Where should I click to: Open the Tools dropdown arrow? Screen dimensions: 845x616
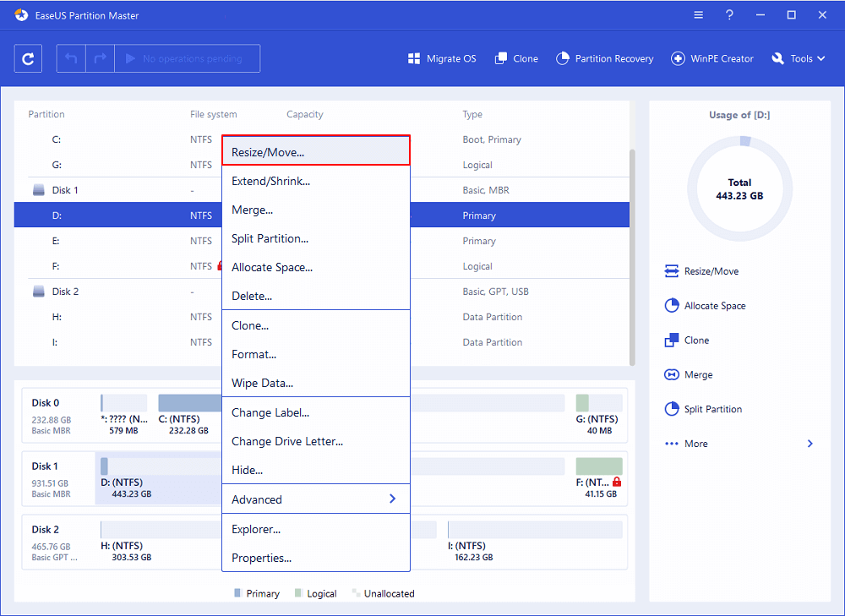pos(820,58)
